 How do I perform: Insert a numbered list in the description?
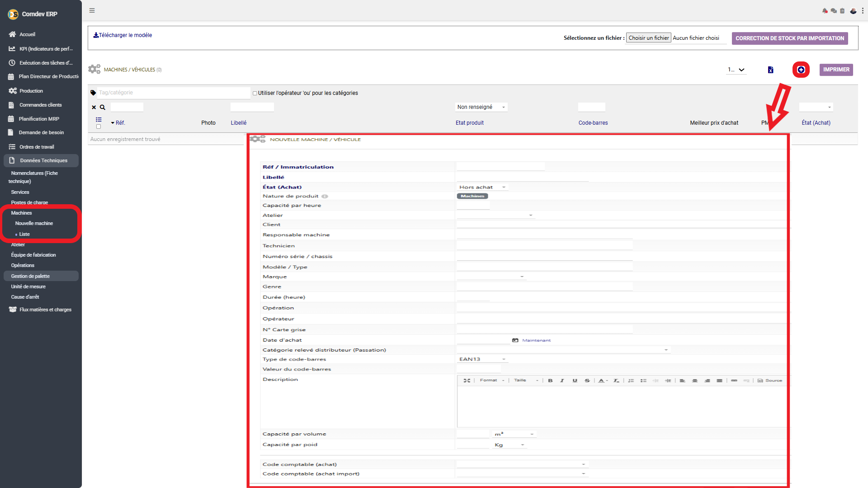point(631,380)
